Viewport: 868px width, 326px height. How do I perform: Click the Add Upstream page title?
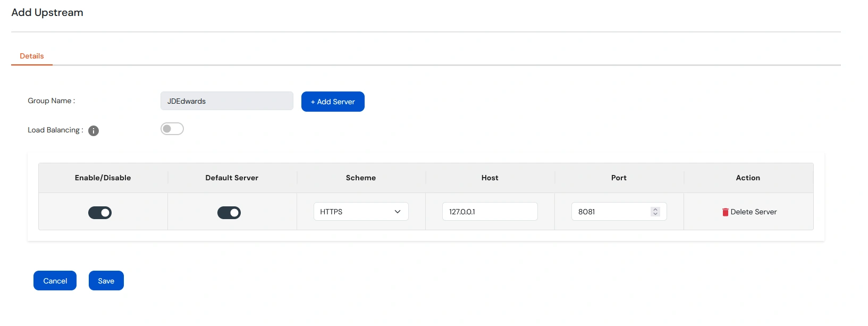coord(47,13)
